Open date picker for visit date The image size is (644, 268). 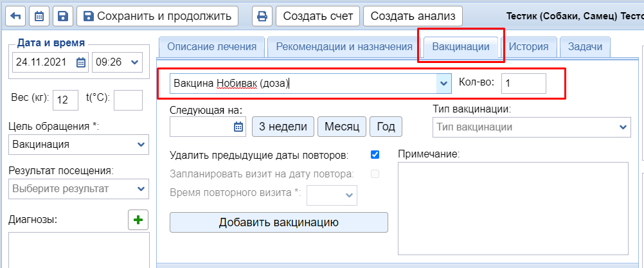(81, 62)
